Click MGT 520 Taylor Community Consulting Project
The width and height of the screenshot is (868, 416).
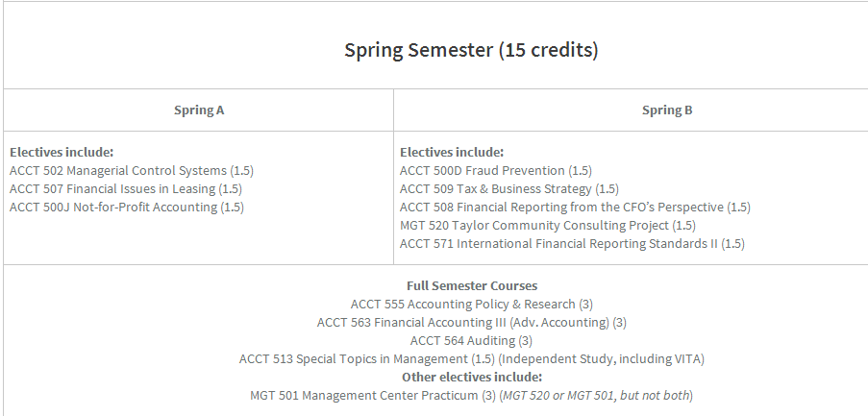click(548, 225)
